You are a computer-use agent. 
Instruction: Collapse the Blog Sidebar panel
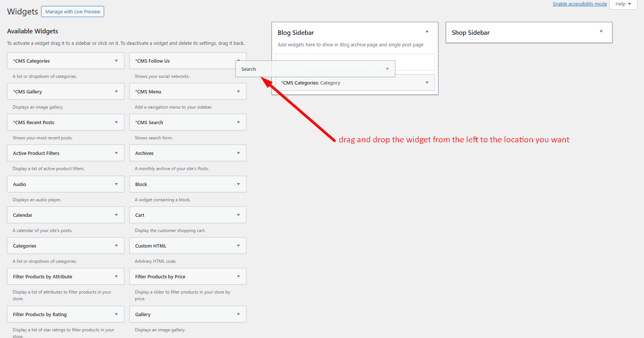coord(427,32)
